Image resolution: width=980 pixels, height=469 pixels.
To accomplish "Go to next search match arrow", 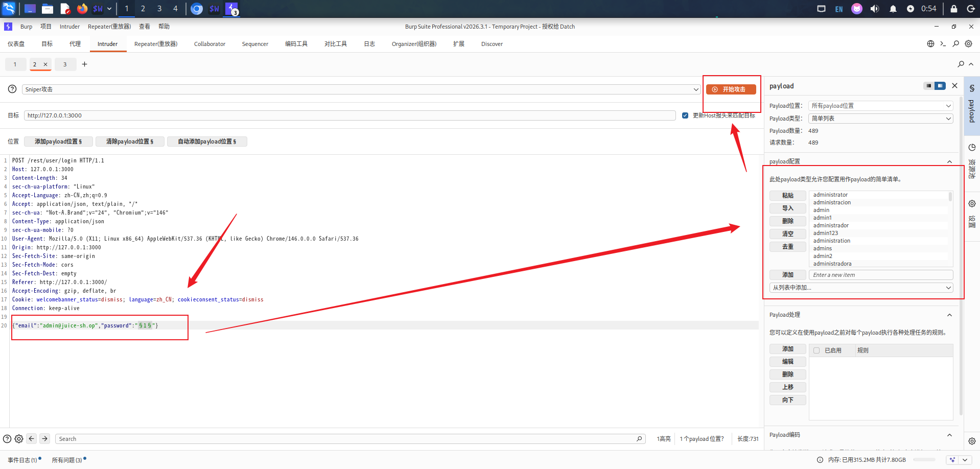I will coord(45,438).
